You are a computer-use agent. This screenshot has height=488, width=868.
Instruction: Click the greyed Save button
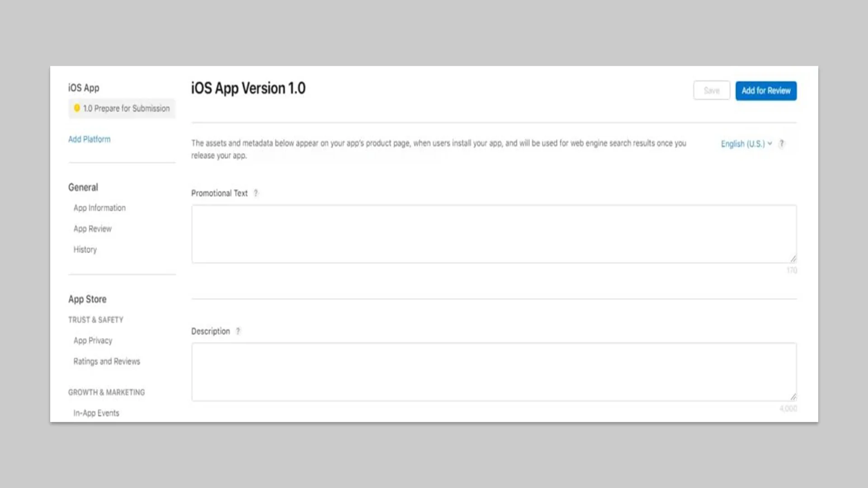coord(712,90)
